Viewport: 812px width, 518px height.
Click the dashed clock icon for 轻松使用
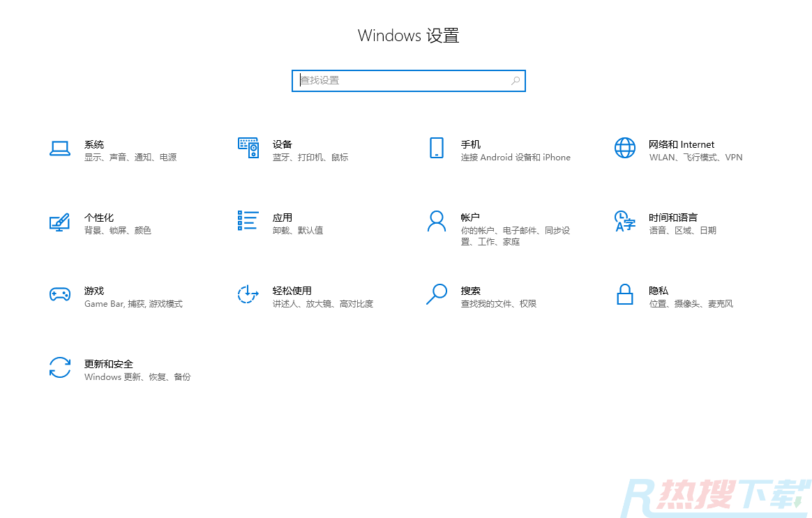point(248,294)
